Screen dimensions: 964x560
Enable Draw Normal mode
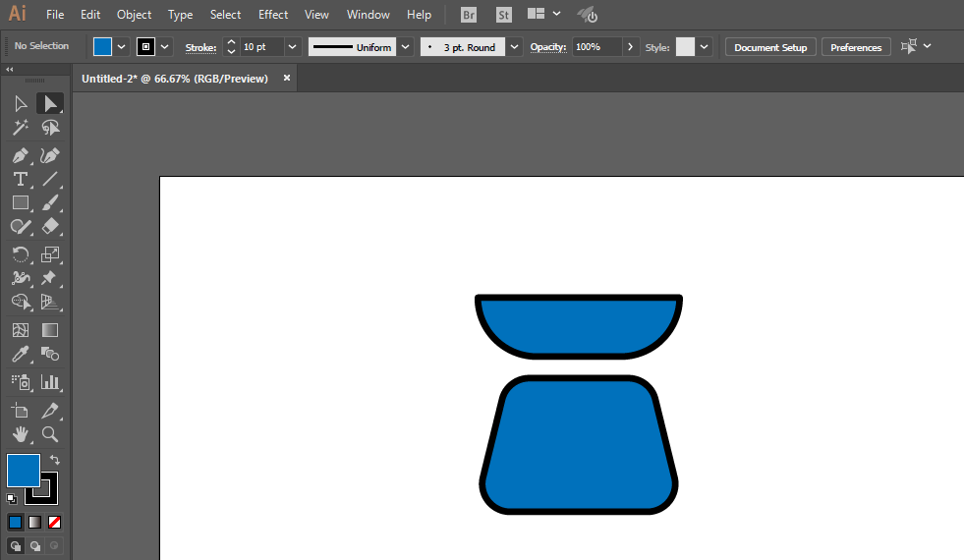(16, 546)
